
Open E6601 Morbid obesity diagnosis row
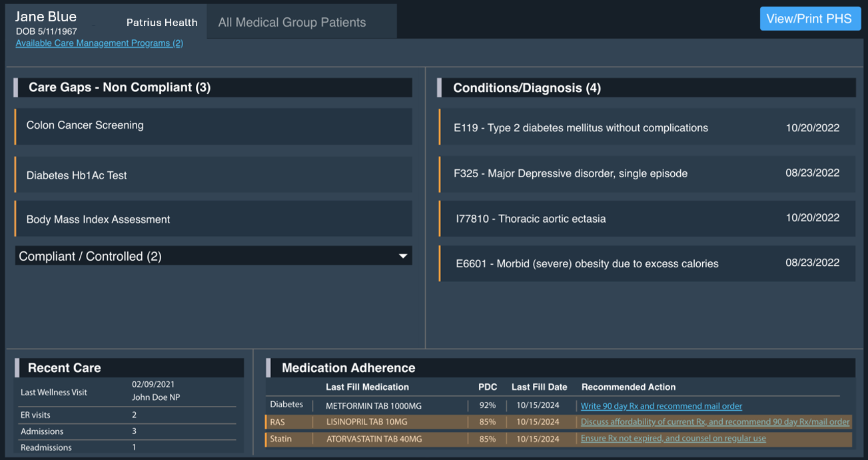(646, 263)
